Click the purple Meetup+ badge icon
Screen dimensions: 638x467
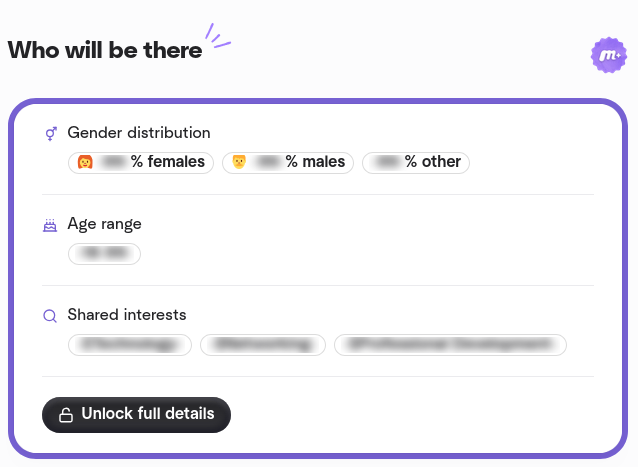click(x=608, y=54)
